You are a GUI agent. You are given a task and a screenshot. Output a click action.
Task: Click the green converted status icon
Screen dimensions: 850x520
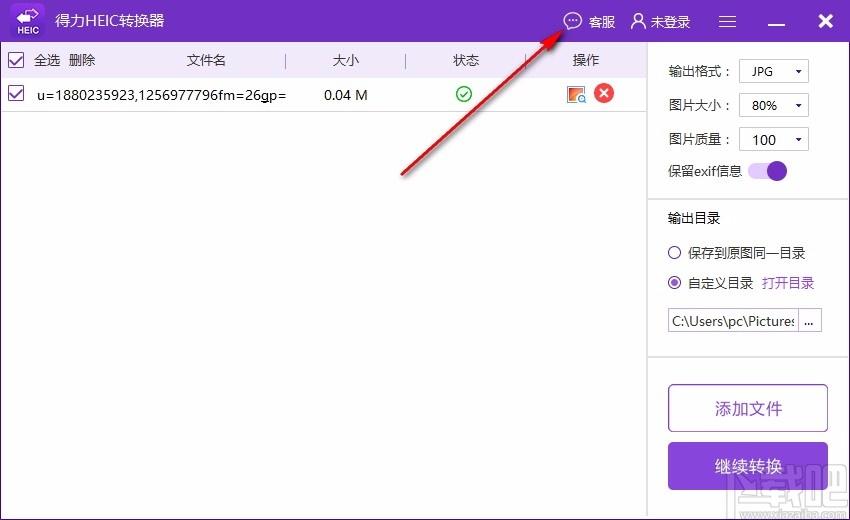[463, 94]
